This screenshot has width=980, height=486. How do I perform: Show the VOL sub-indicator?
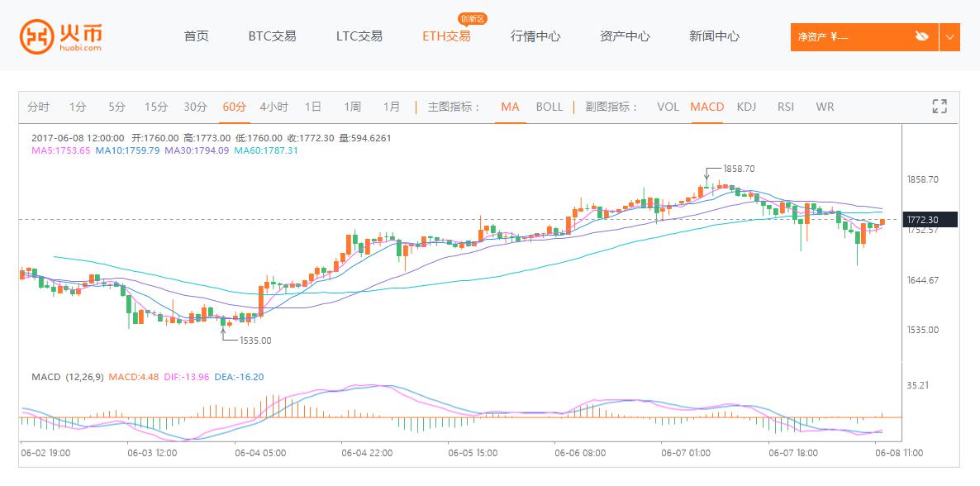point(668,107)
